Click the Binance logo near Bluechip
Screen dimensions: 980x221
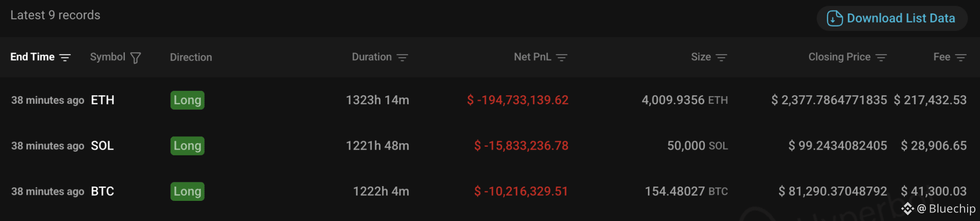tap(907, 209)
